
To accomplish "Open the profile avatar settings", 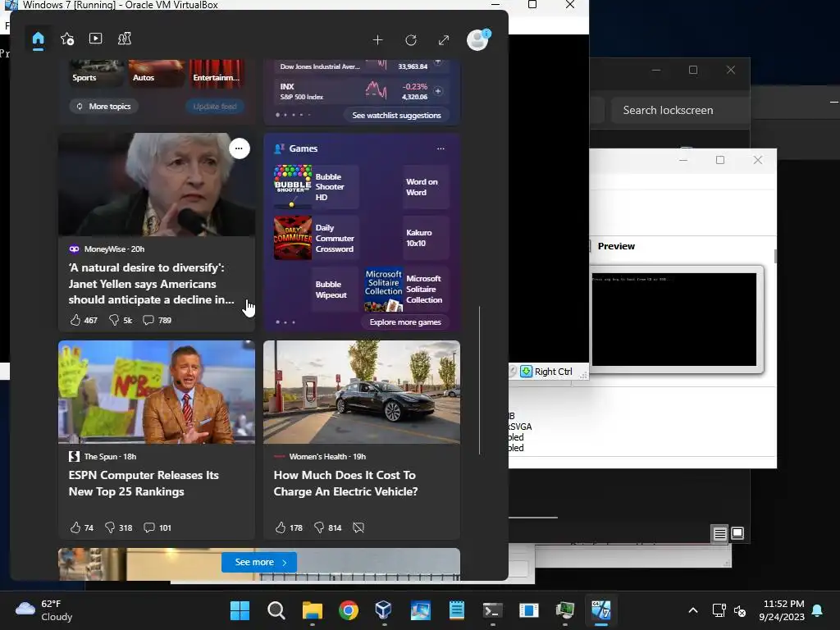I will coord(477,39).
